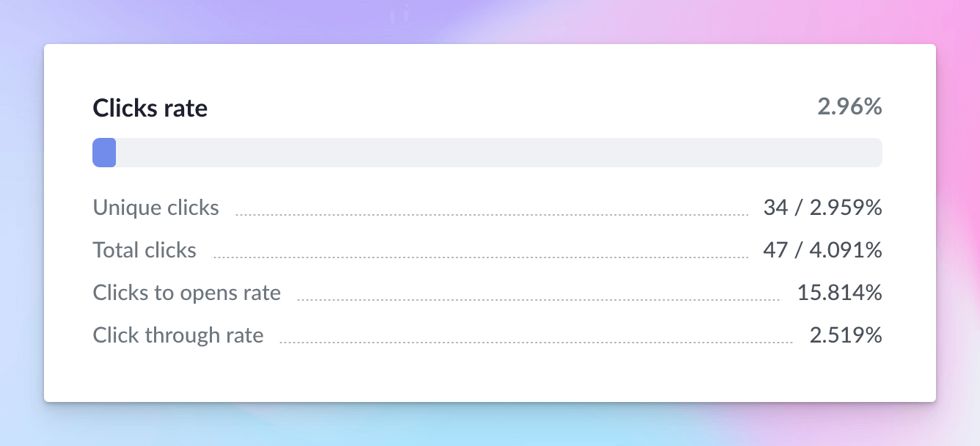
Task: Click the Unique clicks statistics row
Action: coord(487,208)
